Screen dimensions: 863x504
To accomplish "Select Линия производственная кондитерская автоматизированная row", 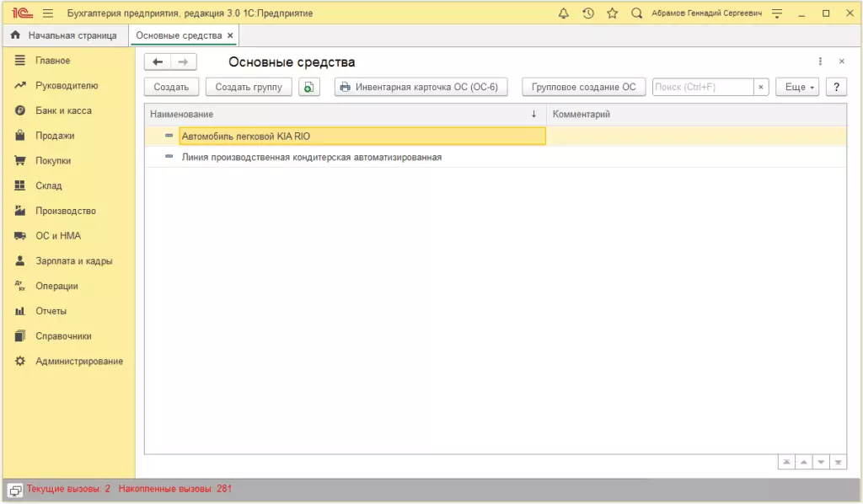I will [311, 157].
